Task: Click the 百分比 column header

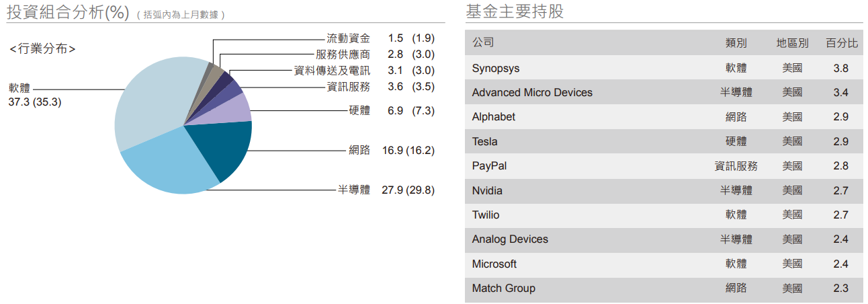Action: click(841, 43)
